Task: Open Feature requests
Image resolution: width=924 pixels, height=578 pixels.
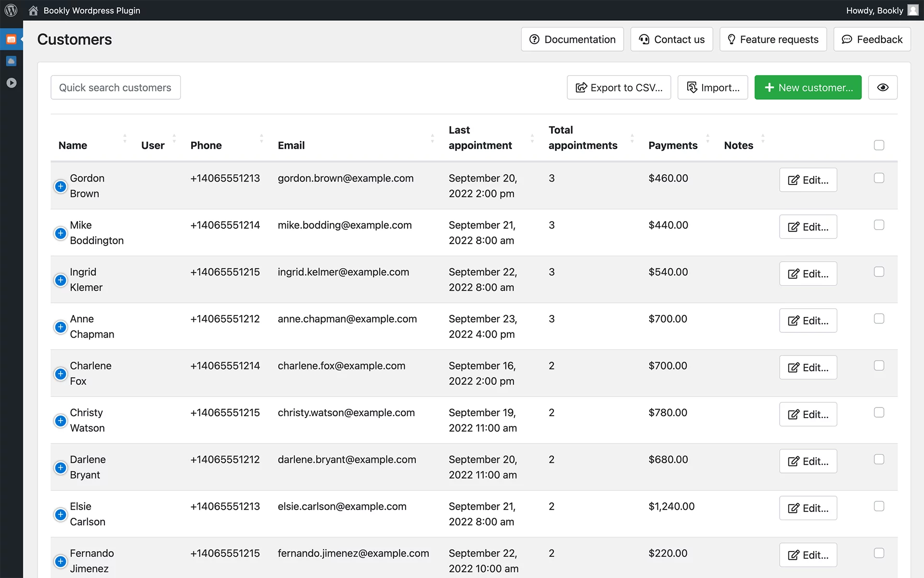Action: coord(773,39)
